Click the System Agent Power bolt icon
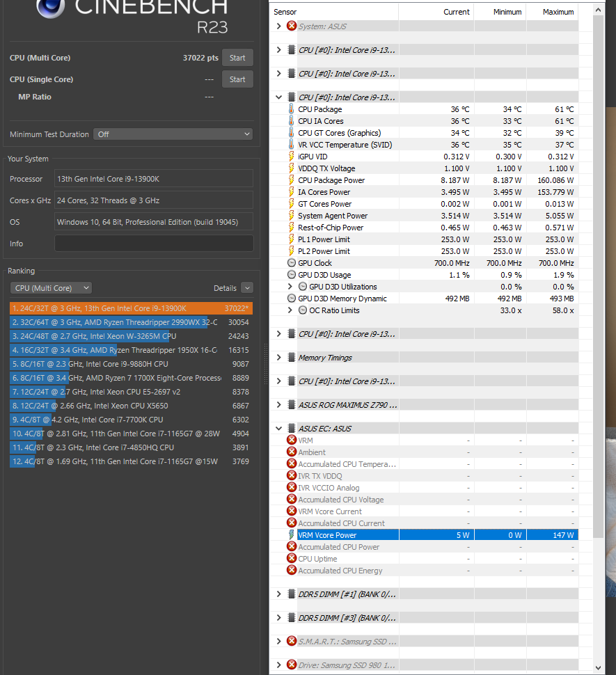This screenshot has width=616, height=675. point(292,216)
